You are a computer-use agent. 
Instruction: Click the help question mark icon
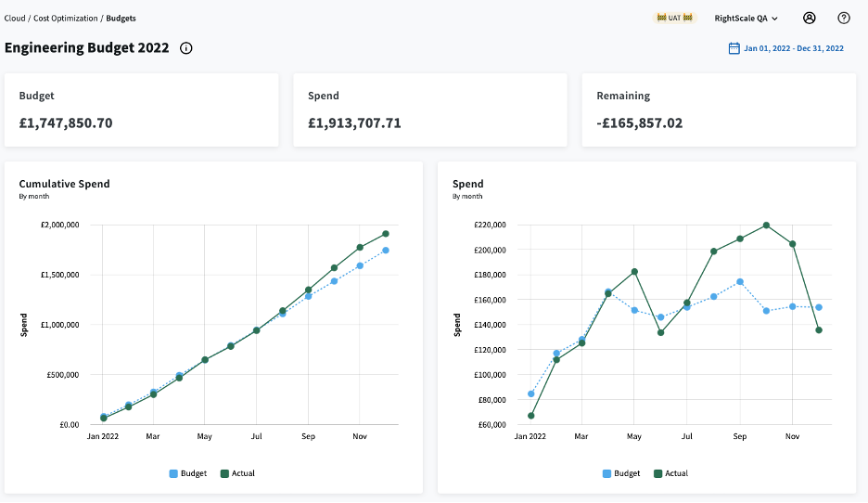[x=843, y=18]
